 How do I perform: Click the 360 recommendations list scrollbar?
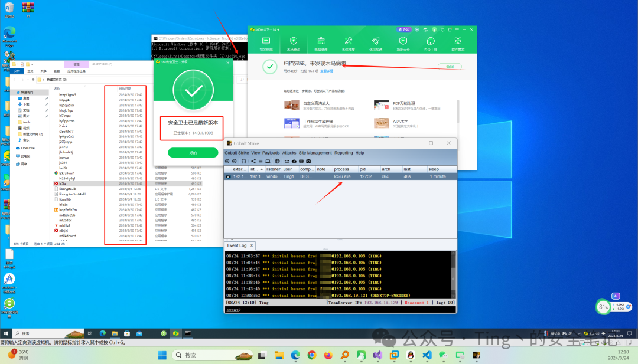tap(458, 112)
